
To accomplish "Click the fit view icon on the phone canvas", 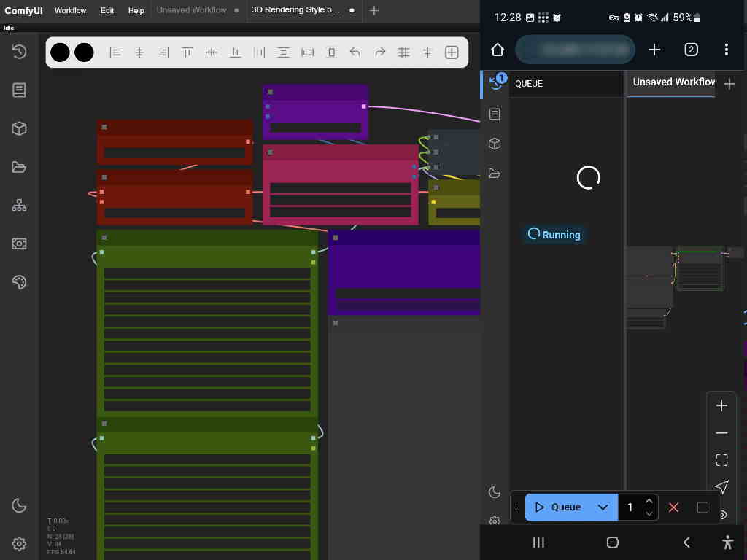I will point(721,459).
